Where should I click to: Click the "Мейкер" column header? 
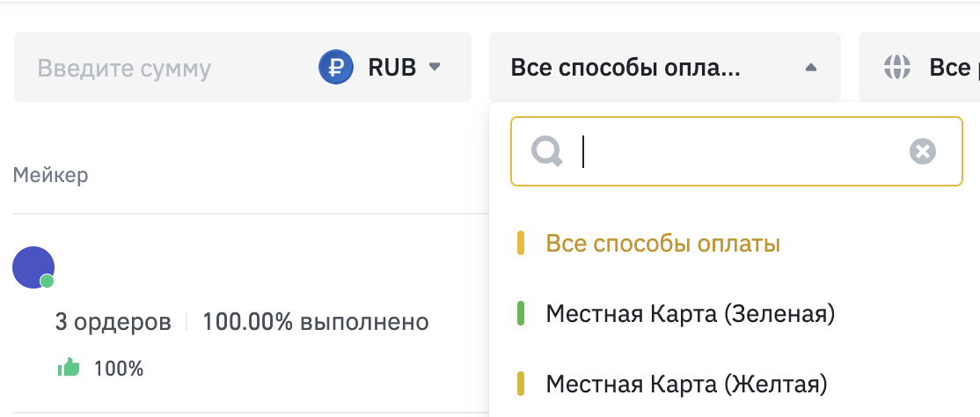click(50, 175)
